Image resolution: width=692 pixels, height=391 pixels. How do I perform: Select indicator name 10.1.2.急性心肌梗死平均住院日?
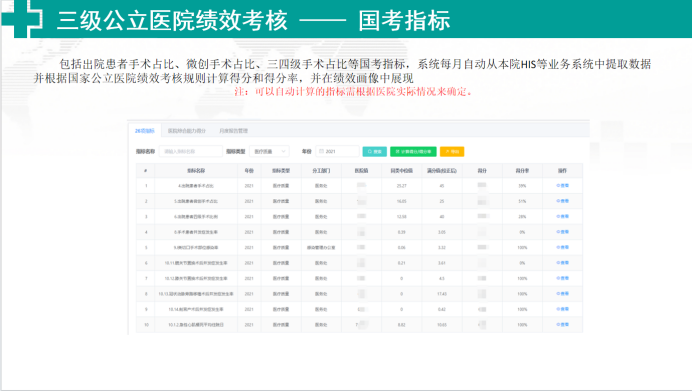[x=196, y=325]
